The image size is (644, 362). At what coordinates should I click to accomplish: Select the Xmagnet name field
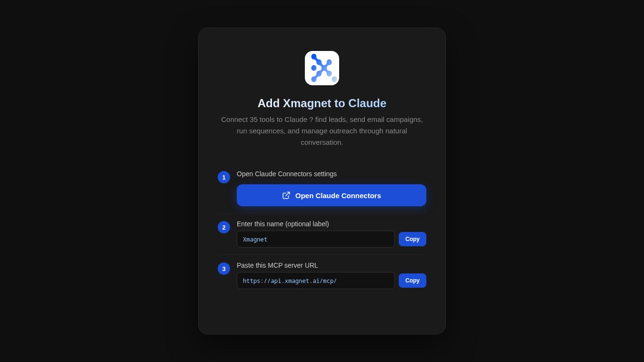tap(316, 239)
